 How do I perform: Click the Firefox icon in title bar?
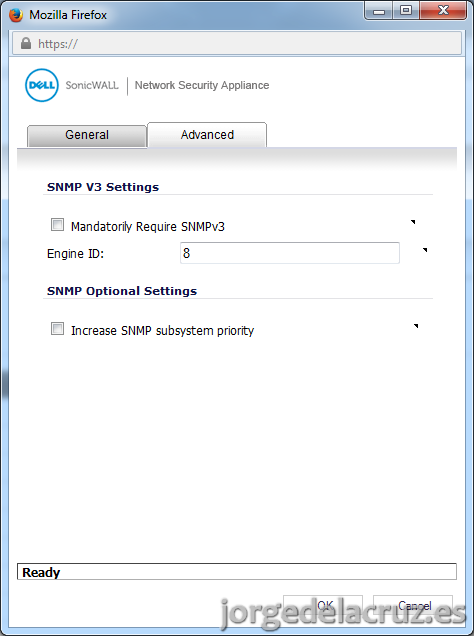[x=16, y=15]
